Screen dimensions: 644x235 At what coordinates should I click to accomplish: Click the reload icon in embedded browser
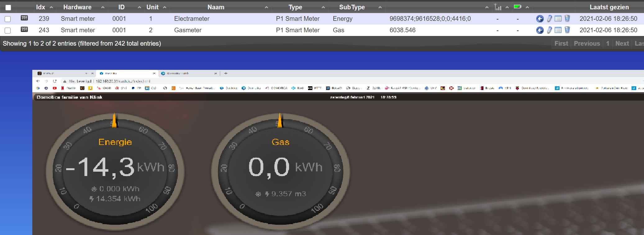55,81
